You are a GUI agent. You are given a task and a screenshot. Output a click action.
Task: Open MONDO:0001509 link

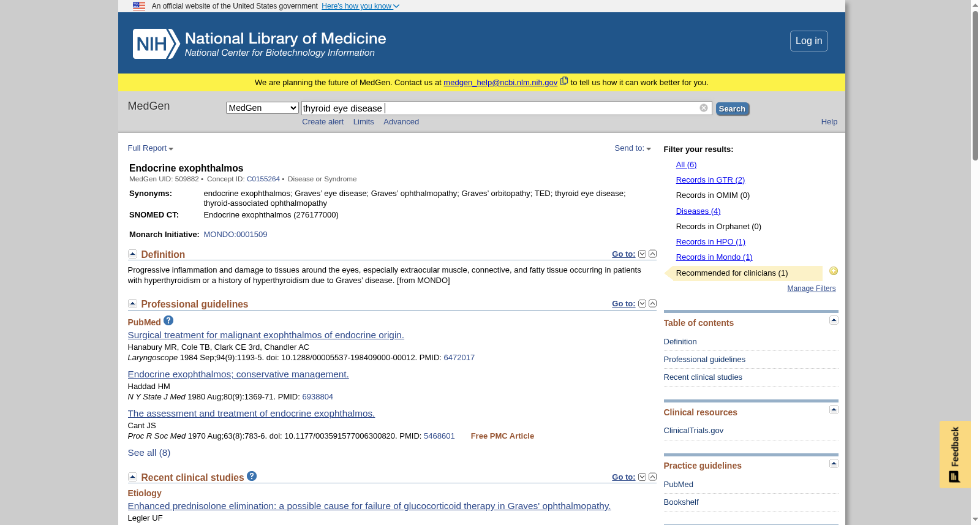pos(235,235)
